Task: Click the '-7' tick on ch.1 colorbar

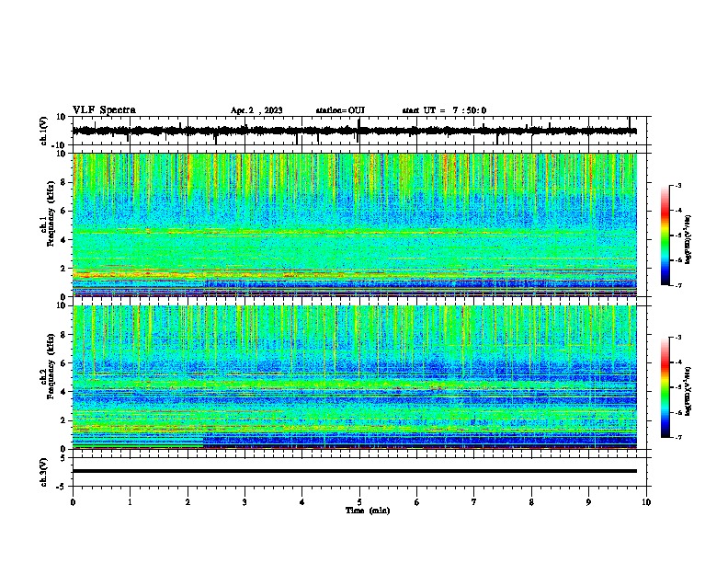Action: coord(677,285)
